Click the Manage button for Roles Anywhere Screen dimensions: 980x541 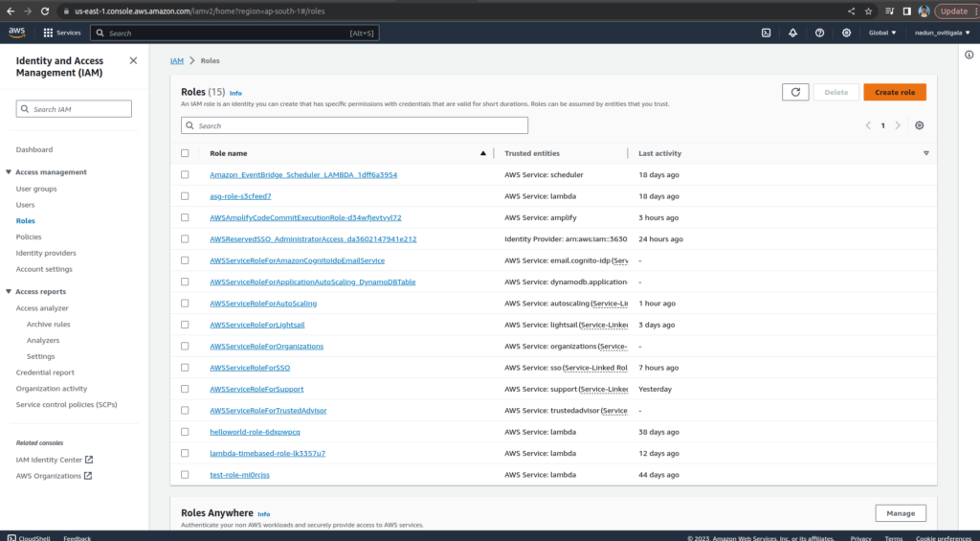click(901, 513)
